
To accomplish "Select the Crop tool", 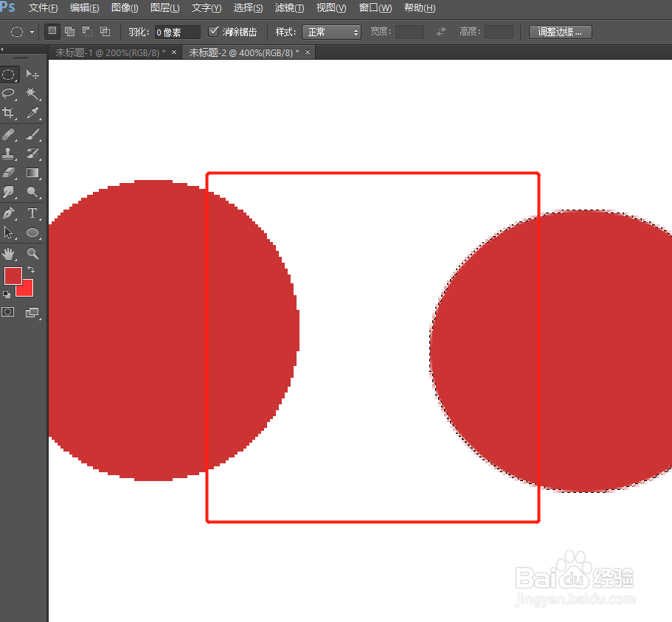I will point(9,113).
